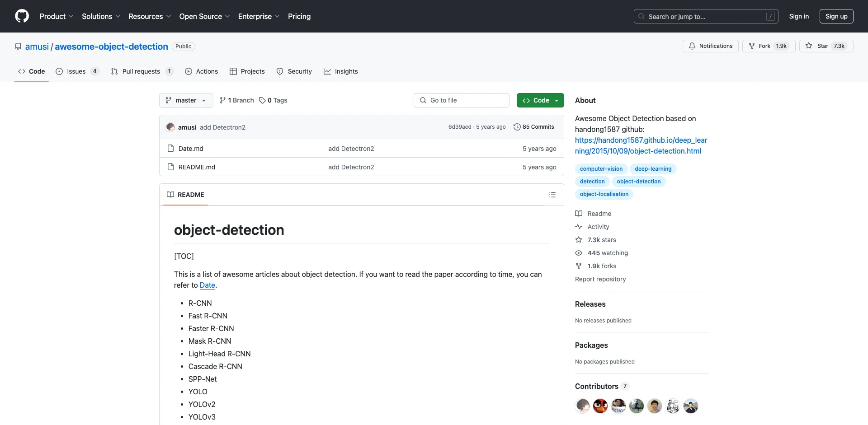Open the Activity link
The width and height of the screenshot is (868, 425).
pos(592,227)
